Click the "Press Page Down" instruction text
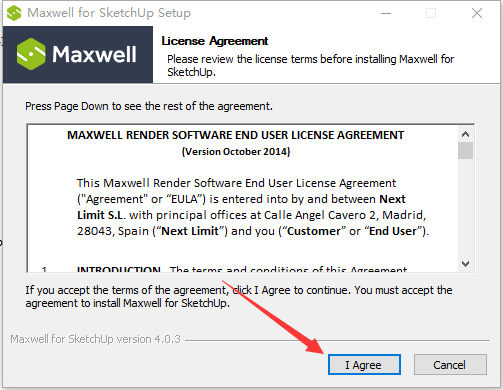The width and height of the screenshot is (503, 390). click(149, 106)
